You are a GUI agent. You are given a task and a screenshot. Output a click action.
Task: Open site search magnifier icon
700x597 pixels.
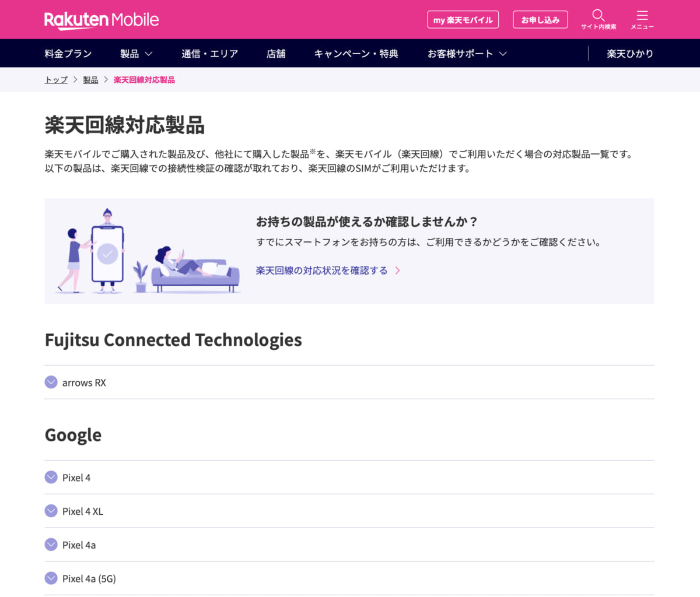598,16
